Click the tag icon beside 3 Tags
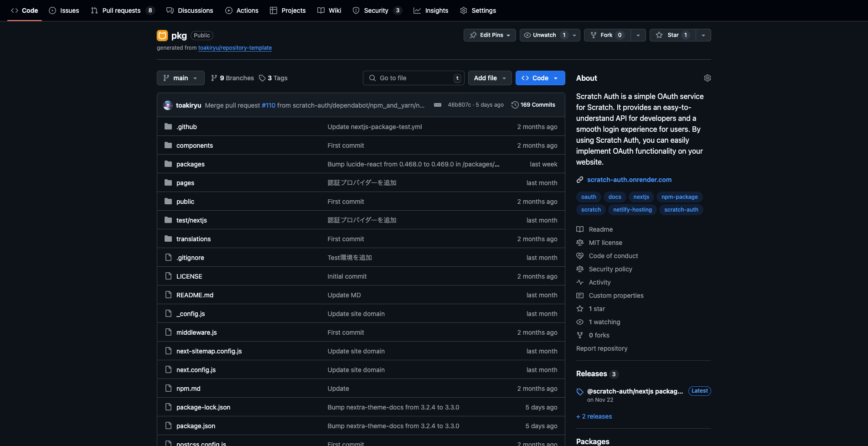This screenshot has width=868, height=446. coord(262,78)
